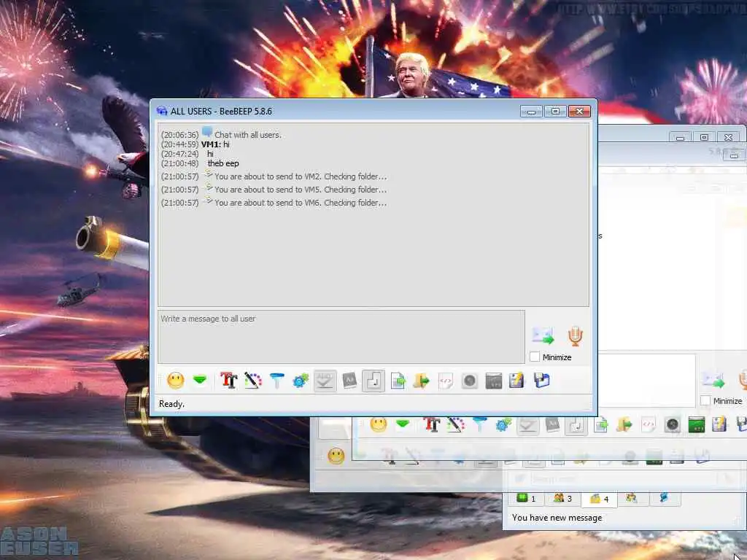Click envelope send button in background chat window

pyautogui.click(x=713, y=380)
